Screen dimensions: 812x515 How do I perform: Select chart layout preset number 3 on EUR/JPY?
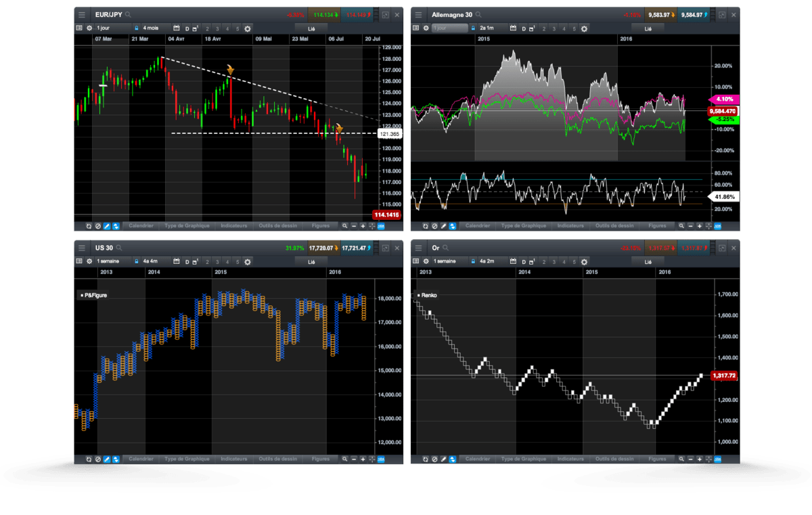pos(217,28)
